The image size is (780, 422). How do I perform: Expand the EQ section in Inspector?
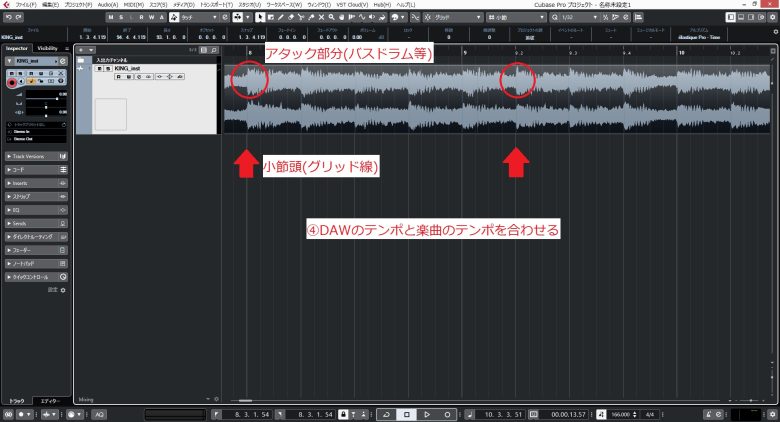pyautogui.click(x=36, y=210)
